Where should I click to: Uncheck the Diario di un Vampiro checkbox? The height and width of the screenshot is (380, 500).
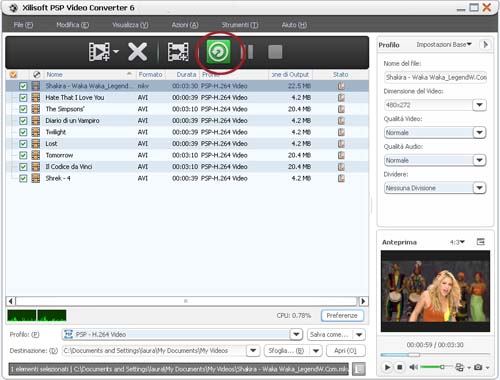click(x=23, y=121)
